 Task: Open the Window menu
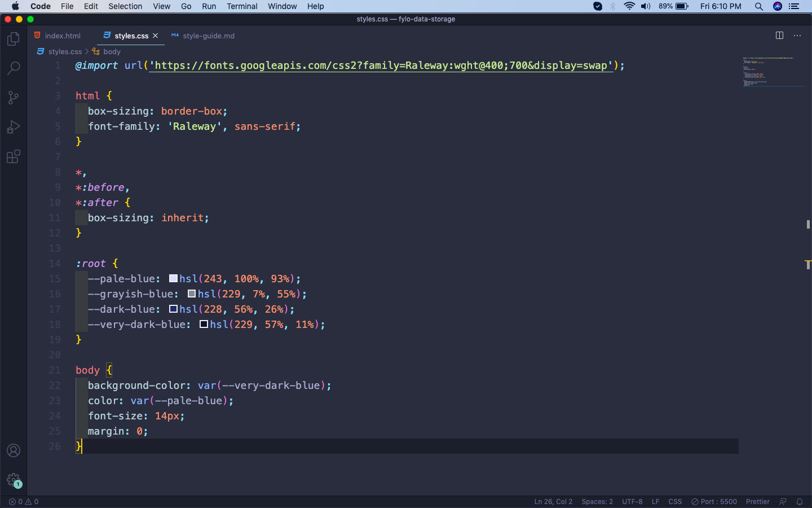[282, 6]
